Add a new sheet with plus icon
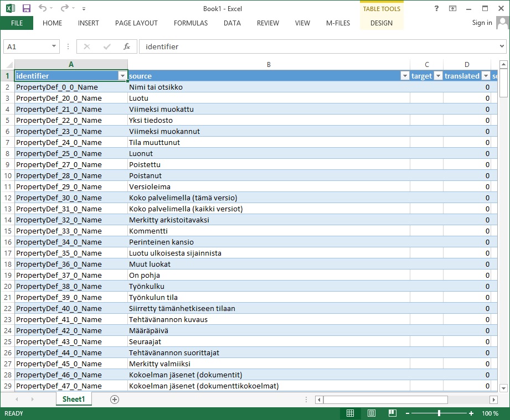The image size is (510, 420). pos(115,400)
